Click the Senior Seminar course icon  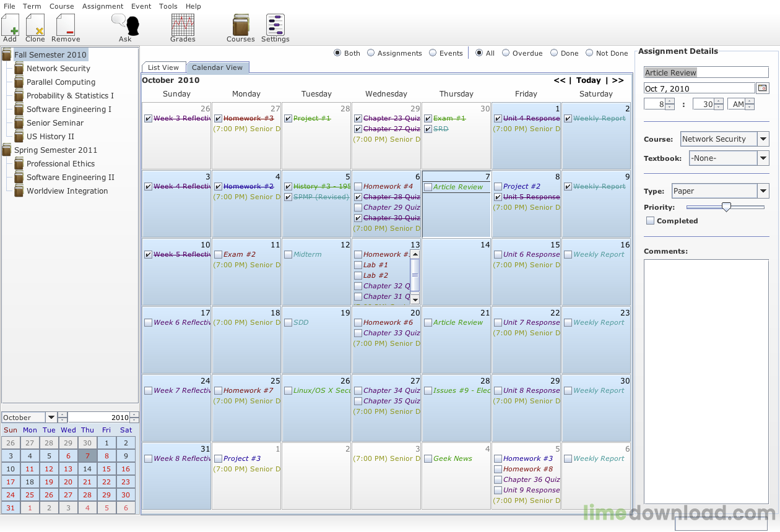(x=19, y=122)
